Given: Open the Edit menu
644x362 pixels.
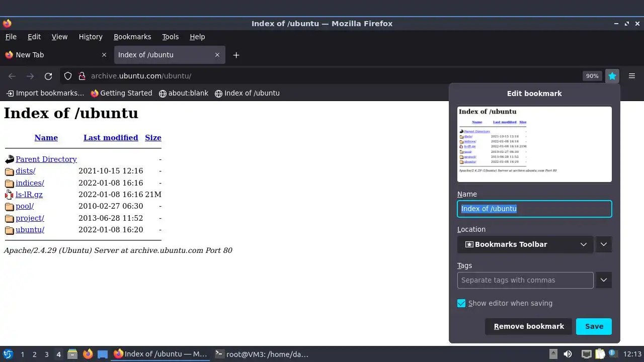Looking at the screenshot, I should point(34,37).
